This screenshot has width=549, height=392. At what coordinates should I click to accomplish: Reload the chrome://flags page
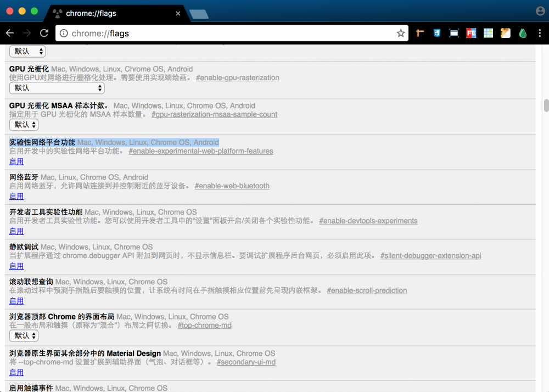pos(44,33)
